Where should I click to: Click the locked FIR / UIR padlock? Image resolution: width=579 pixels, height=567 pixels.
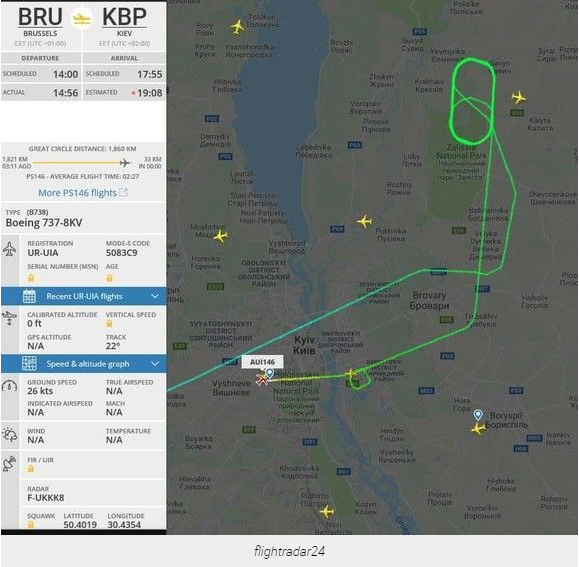pyautogui.click(x=31, y=469)
